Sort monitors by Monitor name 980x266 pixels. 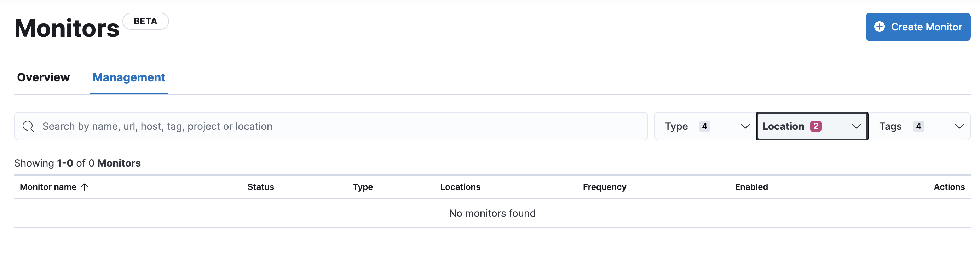(x=48, y=187)
